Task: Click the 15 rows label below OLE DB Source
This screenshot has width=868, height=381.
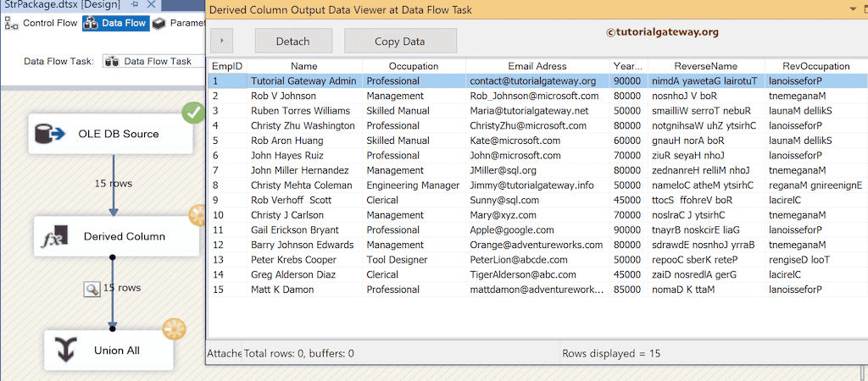Action: [x=114, y=183]
